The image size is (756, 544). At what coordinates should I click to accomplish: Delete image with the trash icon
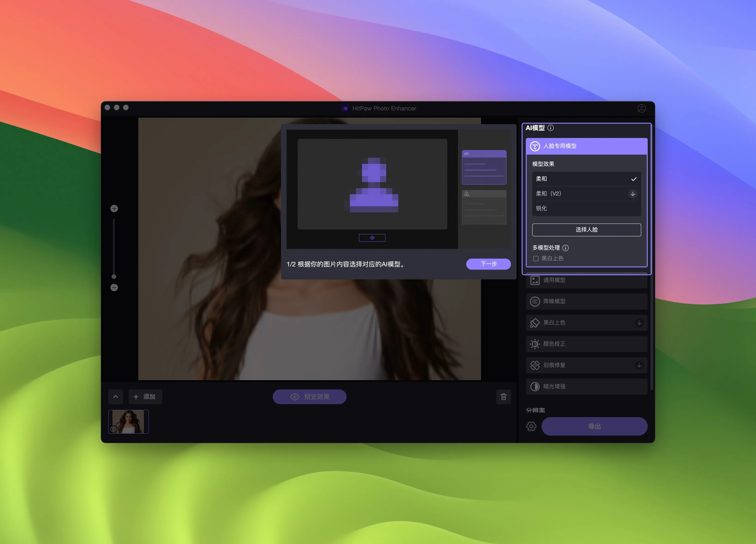503,397
